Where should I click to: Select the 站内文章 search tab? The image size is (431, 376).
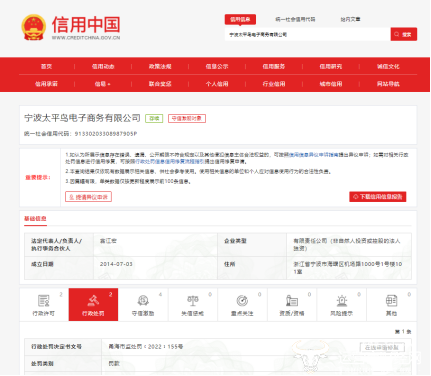coord(350,19)
